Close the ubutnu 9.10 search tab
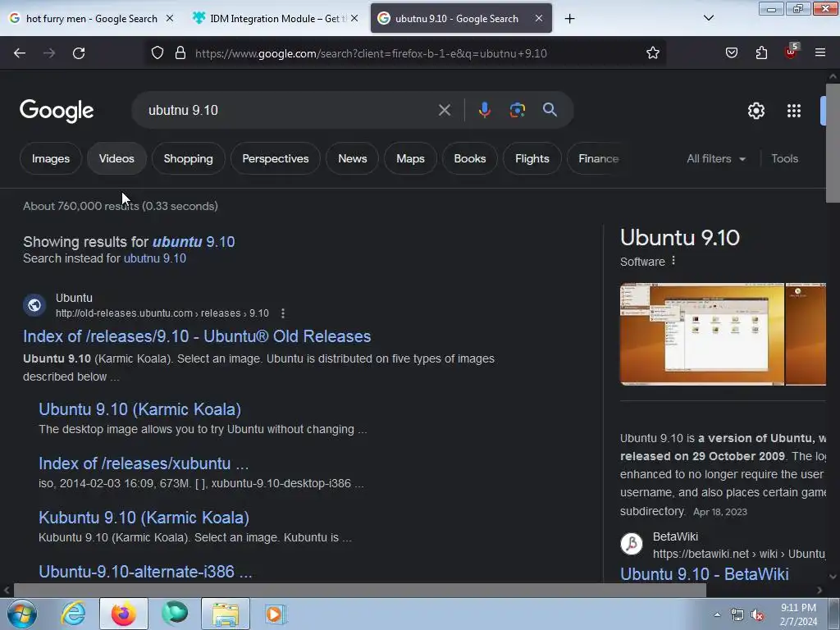The height and width of the screenshot is (630, 840). click(539, 18)
